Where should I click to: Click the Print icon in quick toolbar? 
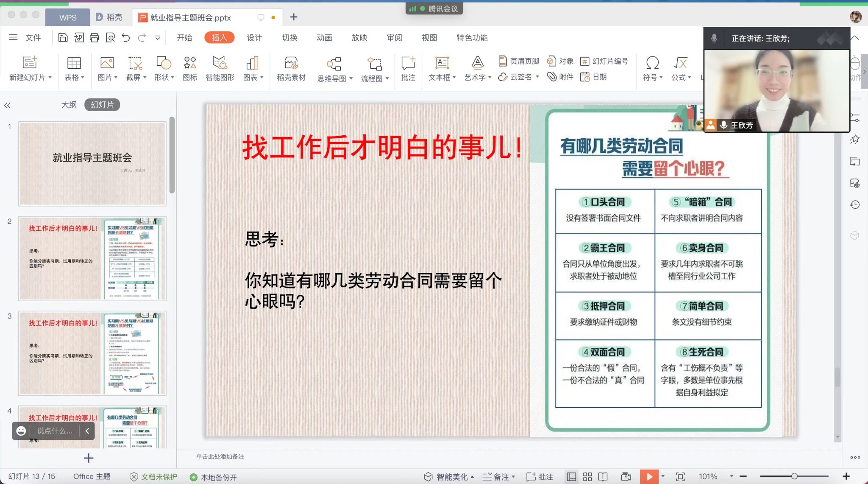94,38
